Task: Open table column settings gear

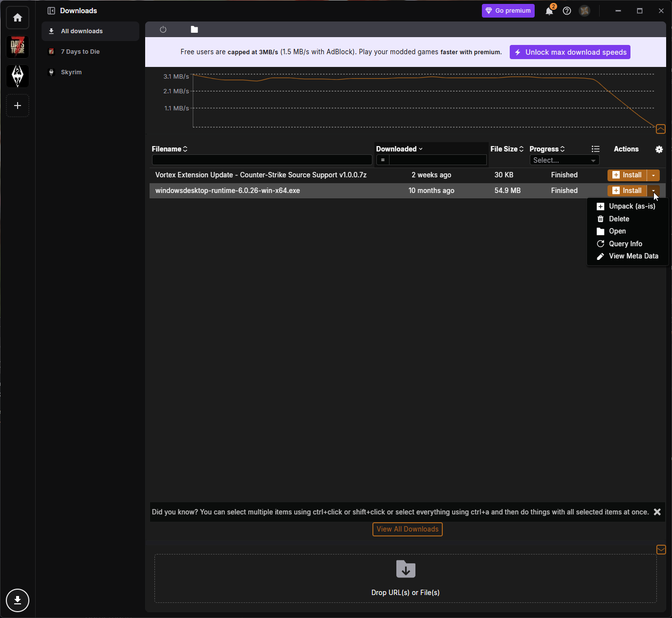Action: pos(659,149)
